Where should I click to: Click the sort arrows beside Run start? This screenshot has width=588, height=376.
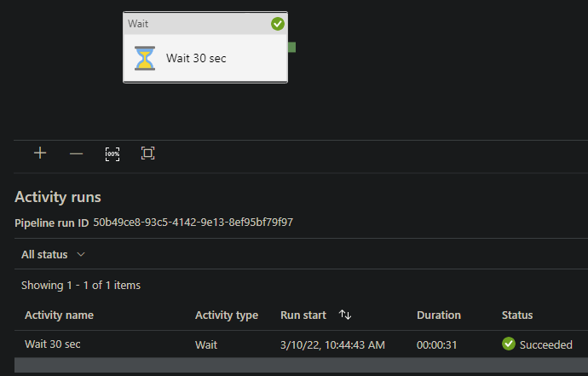pos(345,315)
